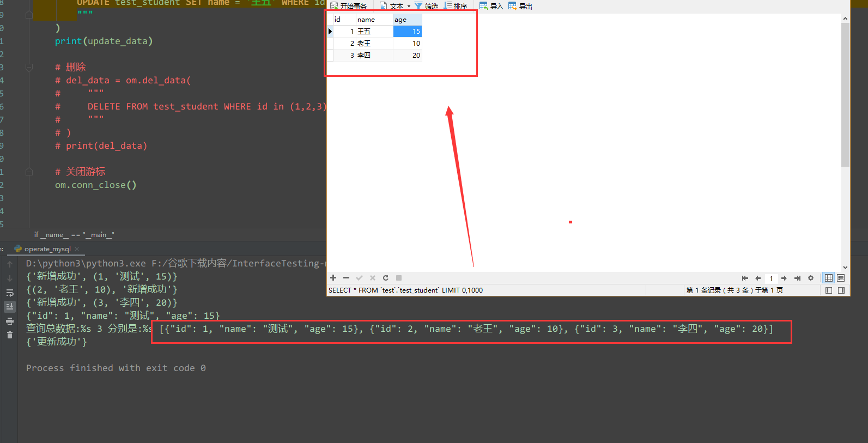This screenshot has width=868, height=443.
Task: Select the name column header
Action: click(374, 20)
